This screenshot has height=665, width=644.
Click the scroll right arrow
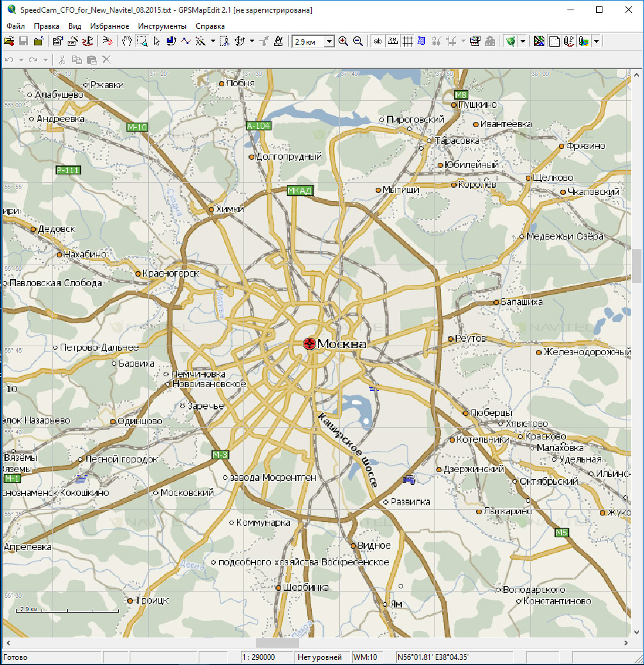625,643
